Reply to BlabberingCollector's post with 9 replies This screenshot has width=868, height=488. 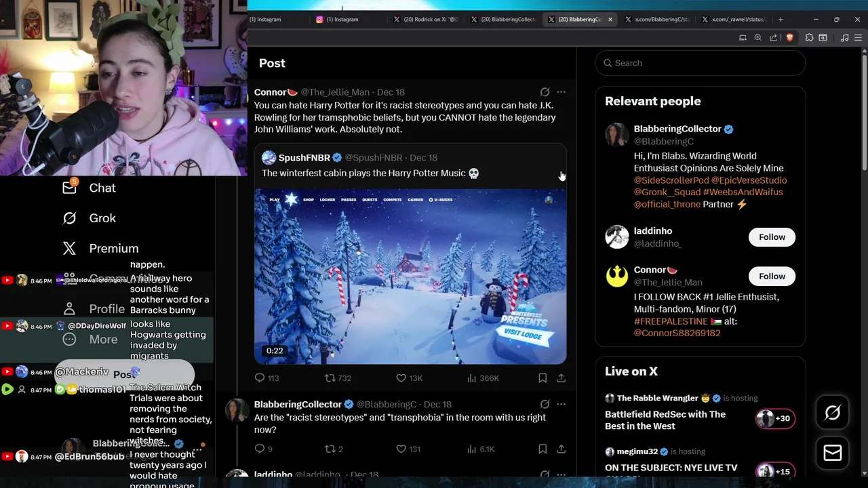pos(263,449)
